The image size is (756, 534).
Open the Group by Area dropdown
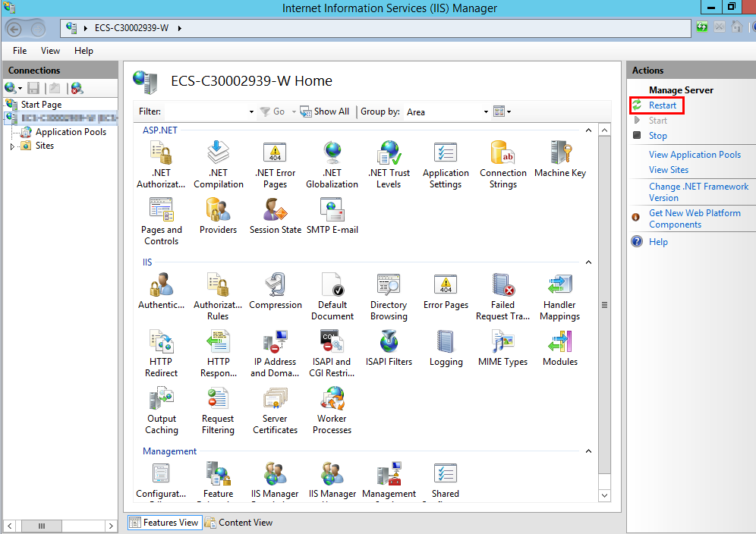click(486, 112)
